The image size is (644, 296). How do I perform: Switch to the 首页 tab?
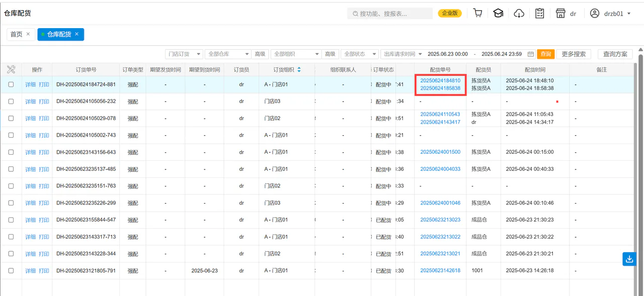[17, 34]
